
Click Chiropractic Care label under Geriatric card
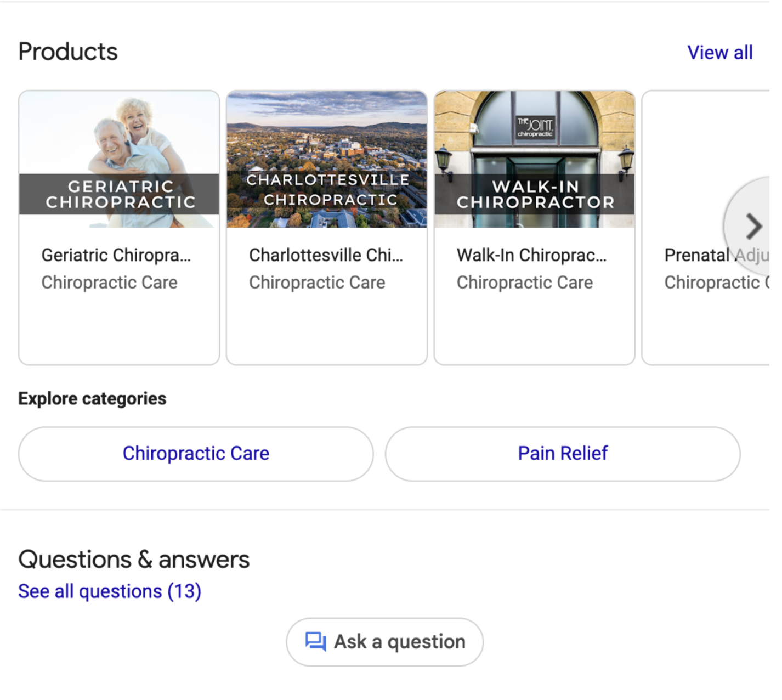[110, 283]
